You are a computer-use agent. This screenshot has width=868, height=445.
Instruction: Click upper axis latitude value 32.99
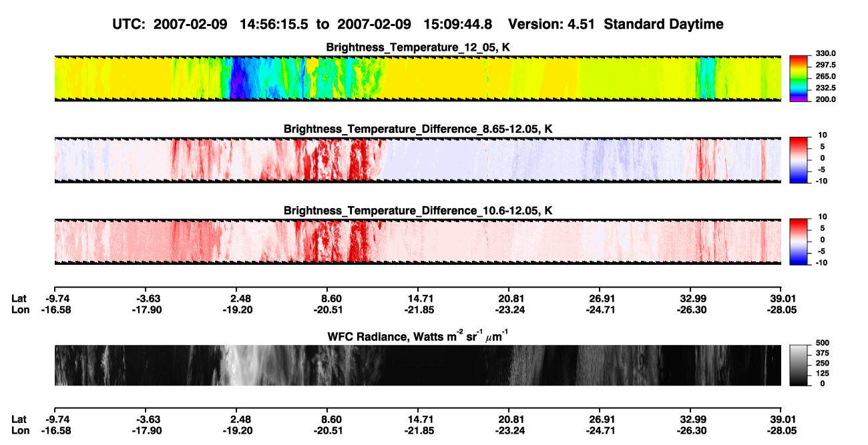[x=691, y=298]
